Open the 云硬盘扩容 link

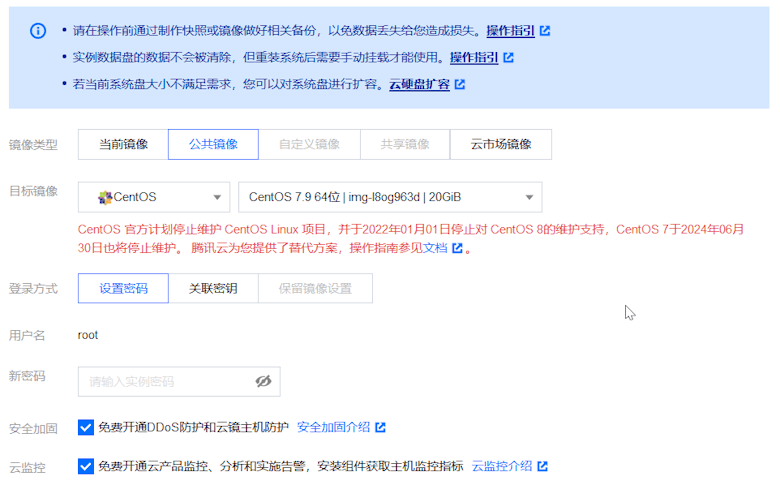[419, 85]
